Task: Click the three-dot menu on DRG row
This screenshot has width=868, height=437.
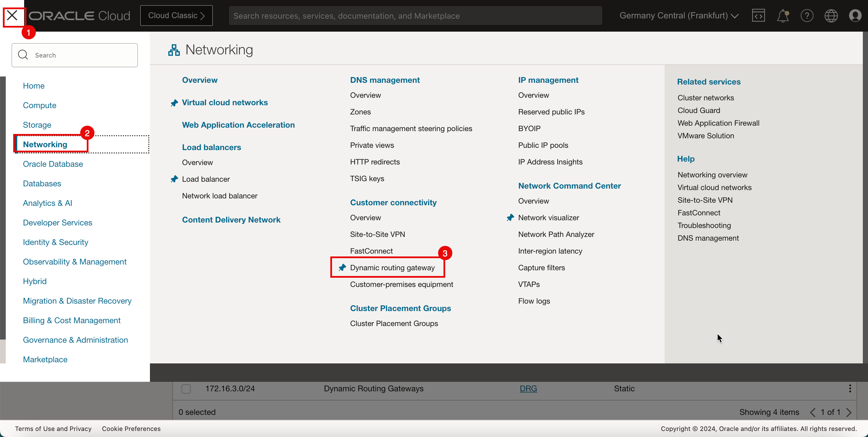Action: (x=850, y=388)
